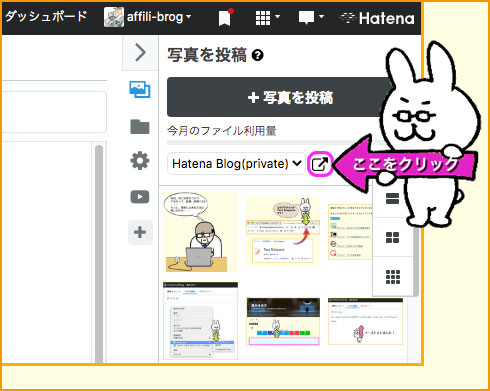Screen dimensions: 490x391
Task: Click the editor vertical scrollbar
Action: point(99,253)
